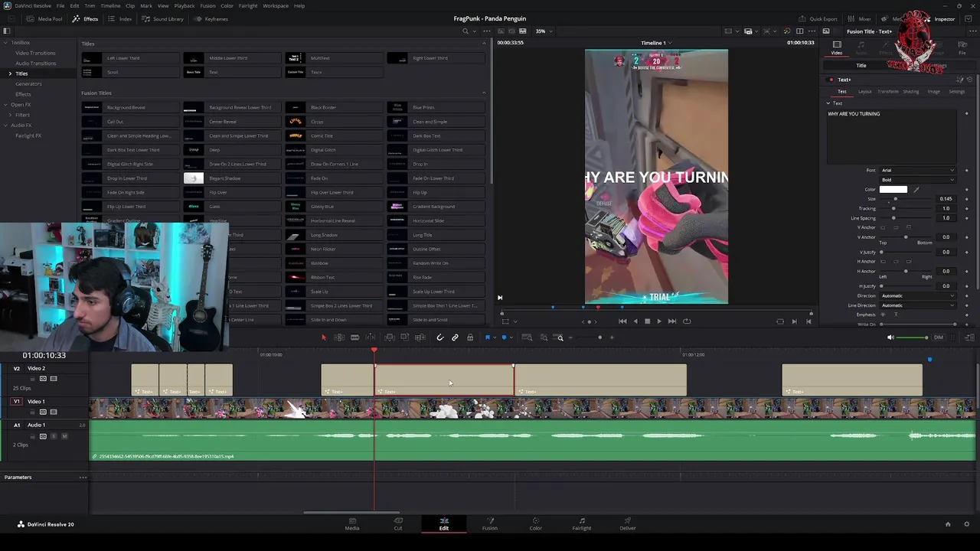Click the Size slider in Inspector
The width and height of the screenshot is (980, 551).
tap(906, 199)
